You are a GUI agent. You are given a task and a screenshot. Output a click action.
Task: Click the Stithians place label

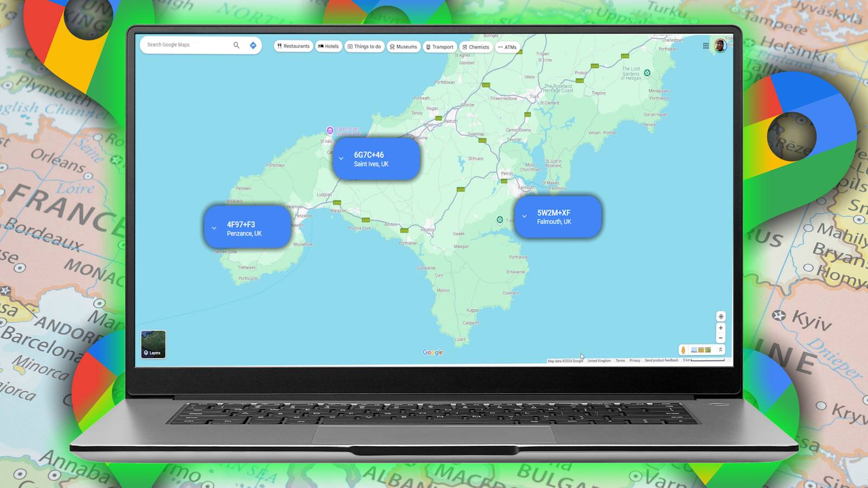coord(476,159)
